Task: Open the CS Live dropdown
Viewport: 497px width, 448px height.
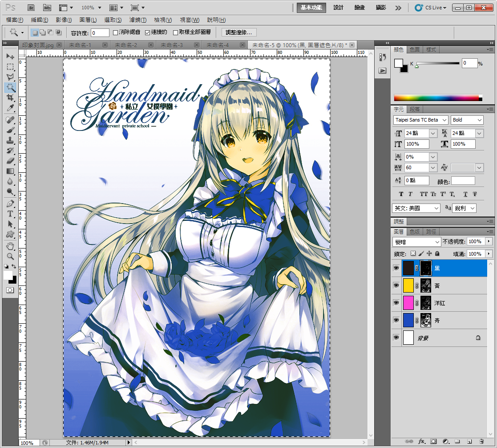Action: (x=431, y=8)
